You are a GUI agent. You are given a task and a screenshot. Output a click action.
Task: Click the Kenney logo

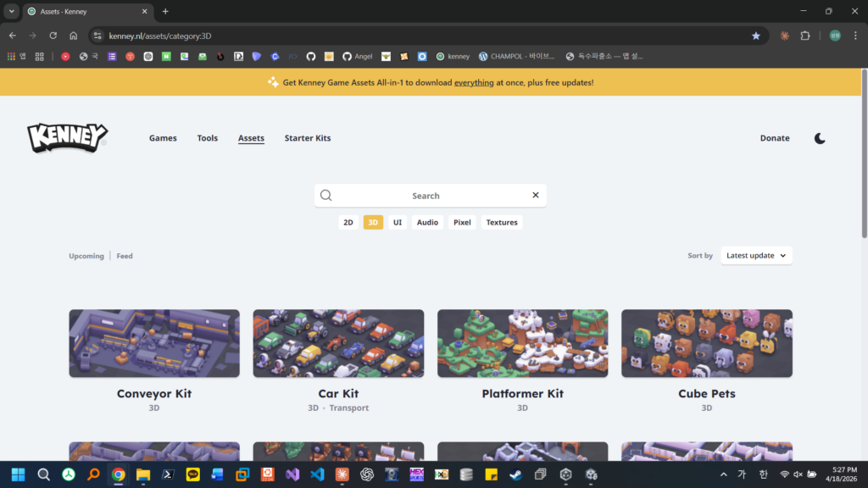[68, 138]
